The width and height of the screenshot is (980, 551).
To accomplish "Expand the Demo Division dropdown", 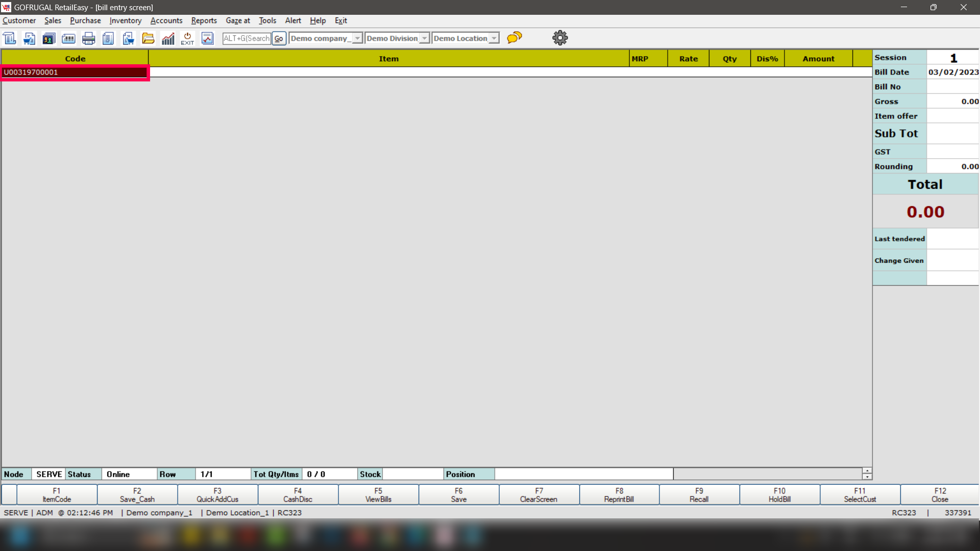I will (x=424, y=38).
